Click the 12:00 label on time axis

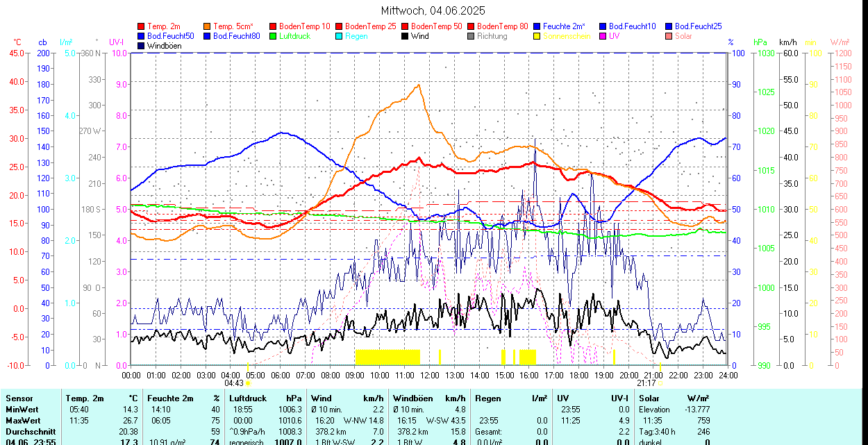click(x=429, y=375)
